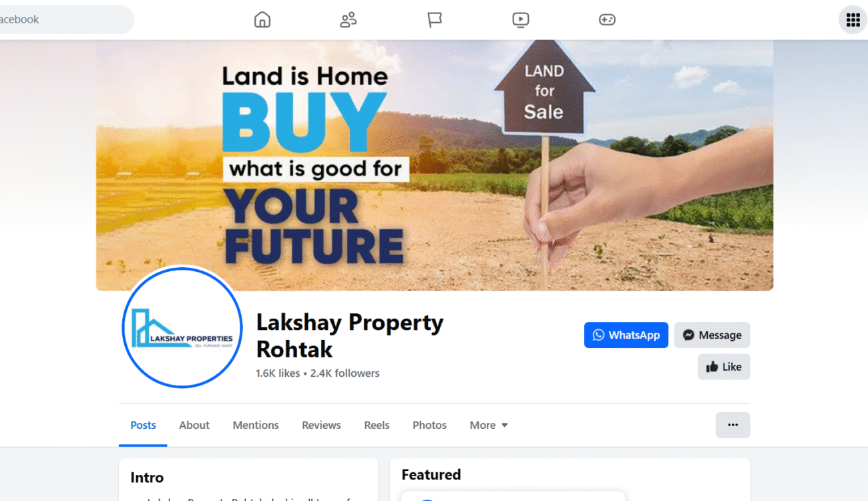The width and height of the screenshot is (868, 501).
Task: Select the Posts tab
Action: coord(143,425)
